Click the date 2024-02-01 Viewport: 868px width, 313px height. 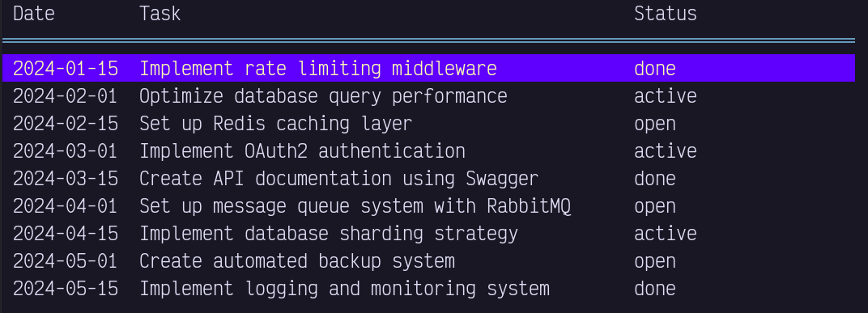[66, 96]
